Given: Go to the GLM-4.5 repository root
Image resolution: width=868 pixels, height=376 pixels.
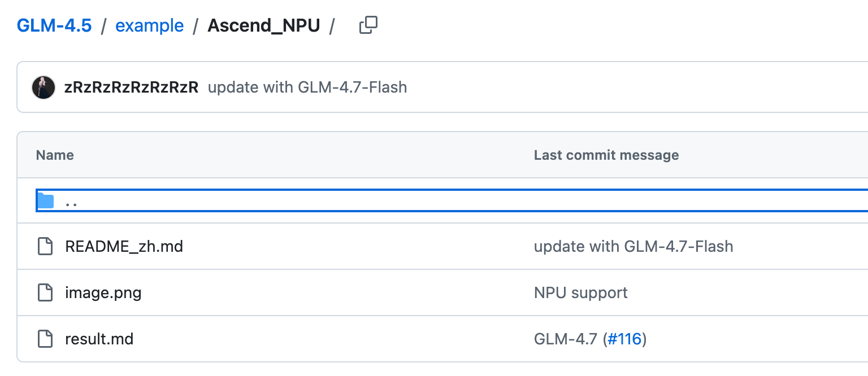Looking at the screenshot, I should point(54,26).
